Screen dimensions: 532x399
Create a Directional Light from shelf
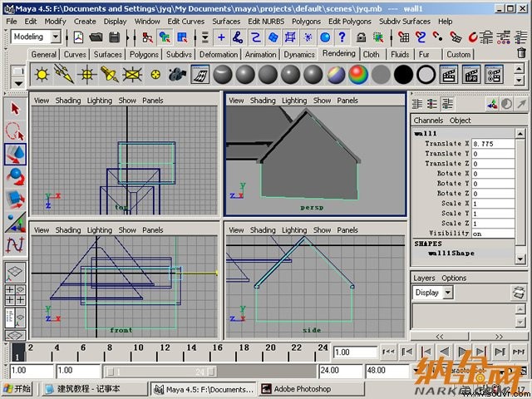64,74
